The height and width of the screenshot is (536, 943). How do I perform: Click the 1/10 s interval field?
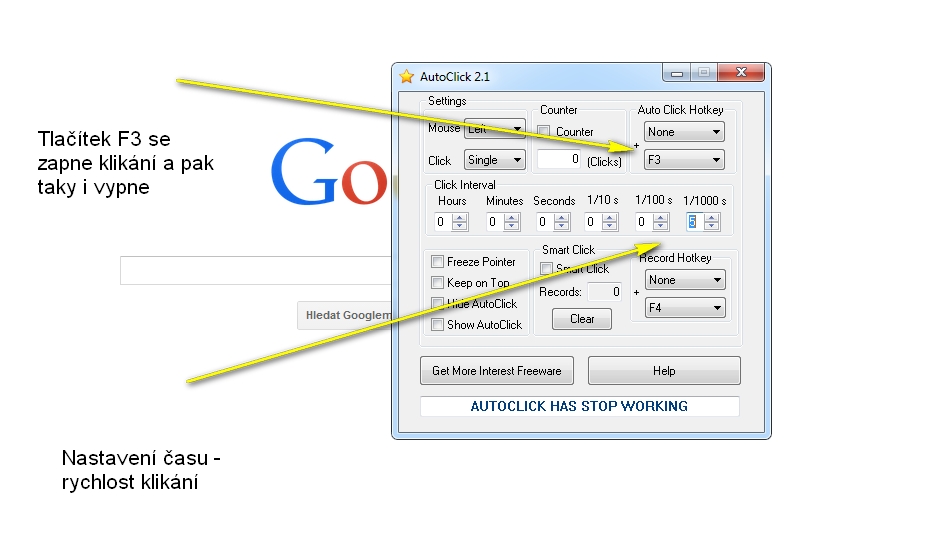tap(592, 222)
